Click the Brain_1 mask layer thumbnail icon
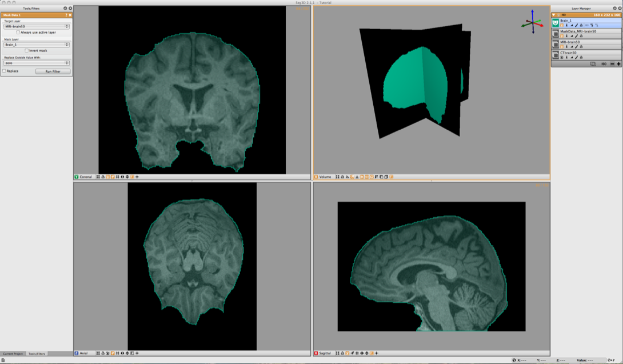Screen dimensions: 623x364 tap(556, 23)
